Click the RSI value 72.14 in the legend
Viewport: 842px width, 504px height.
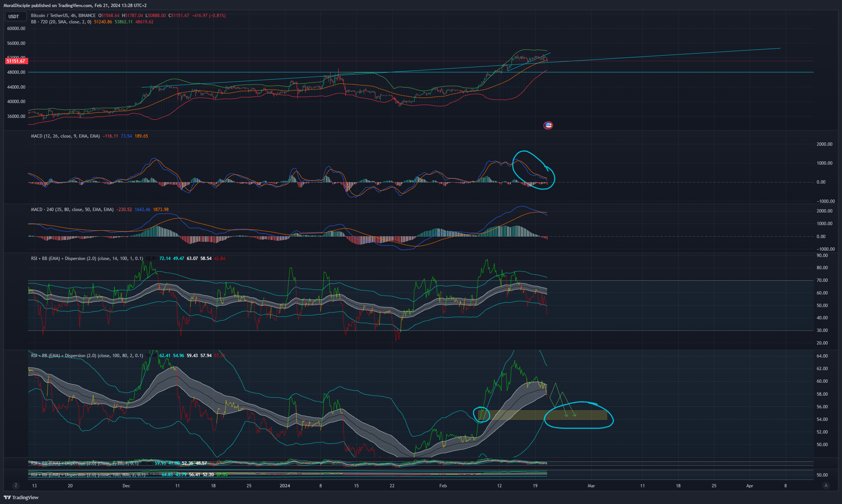(165, 258)
